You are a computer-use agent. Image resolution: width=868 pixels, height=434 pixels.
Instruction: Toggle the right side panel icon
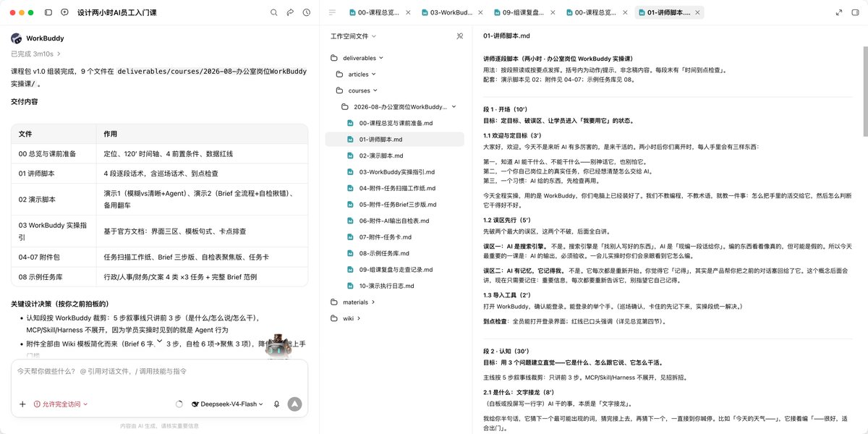click(854, 12)
